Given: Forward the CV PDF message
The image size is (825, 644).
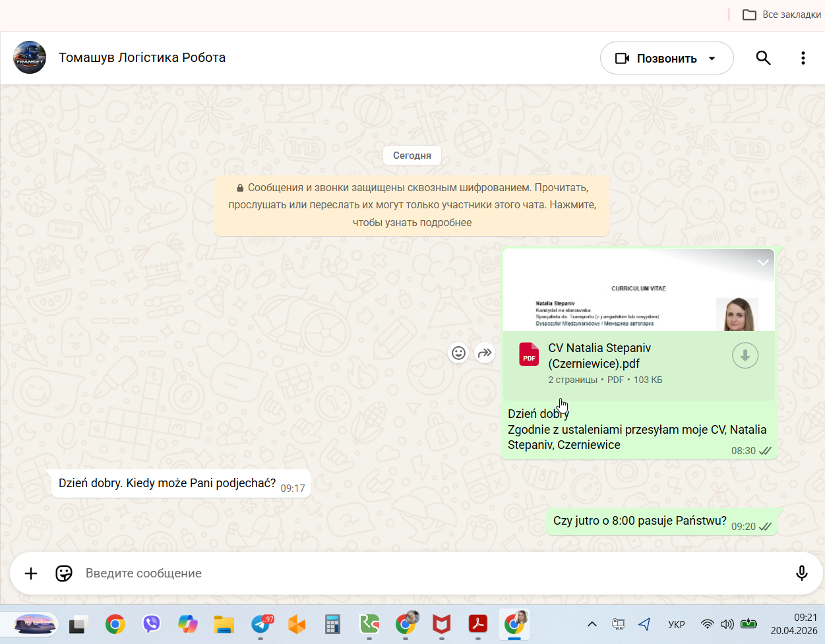Looking at the screenshot, I should coord(485,353).
